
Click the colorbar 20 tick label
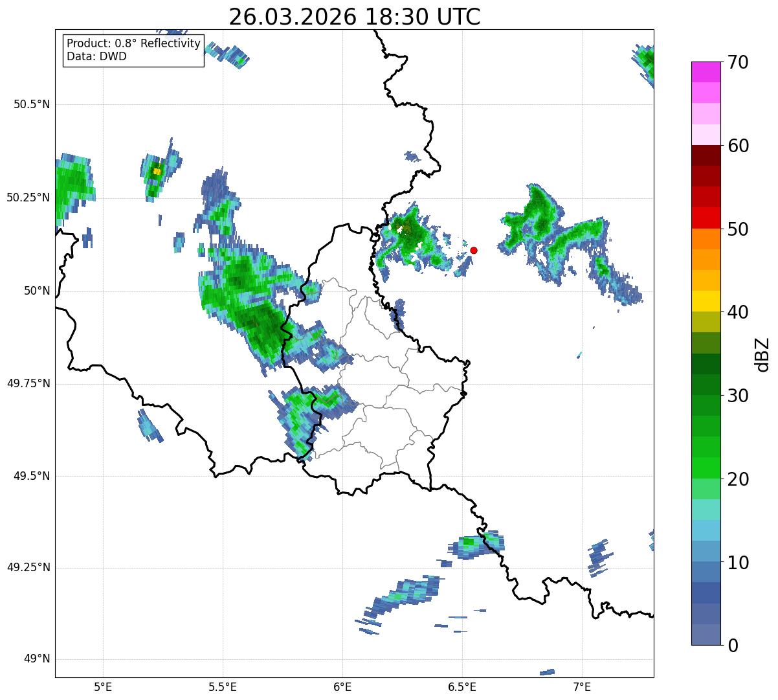click(x=738, y=479)
